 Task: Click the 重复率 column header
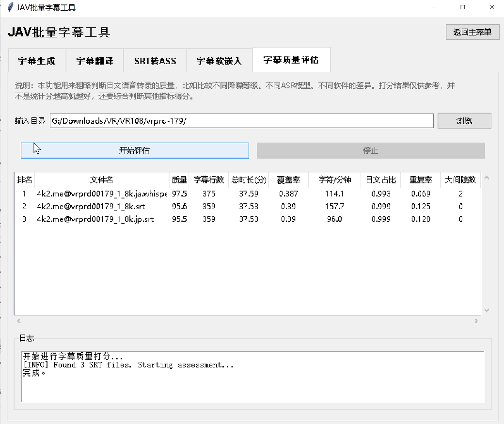click(421, 180)
